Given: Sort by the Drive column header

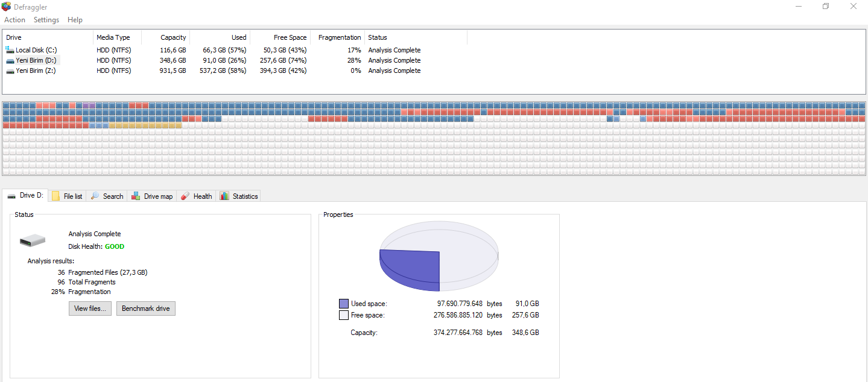Looking at the screenshot, I should pyautogui.click(x=48, y=37).
